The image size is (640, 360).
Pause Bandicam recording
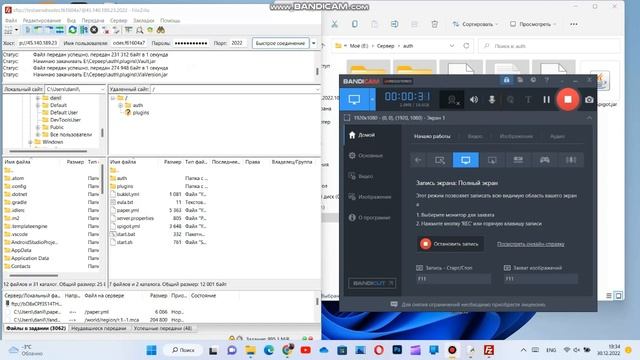click(x=546, y=99)
